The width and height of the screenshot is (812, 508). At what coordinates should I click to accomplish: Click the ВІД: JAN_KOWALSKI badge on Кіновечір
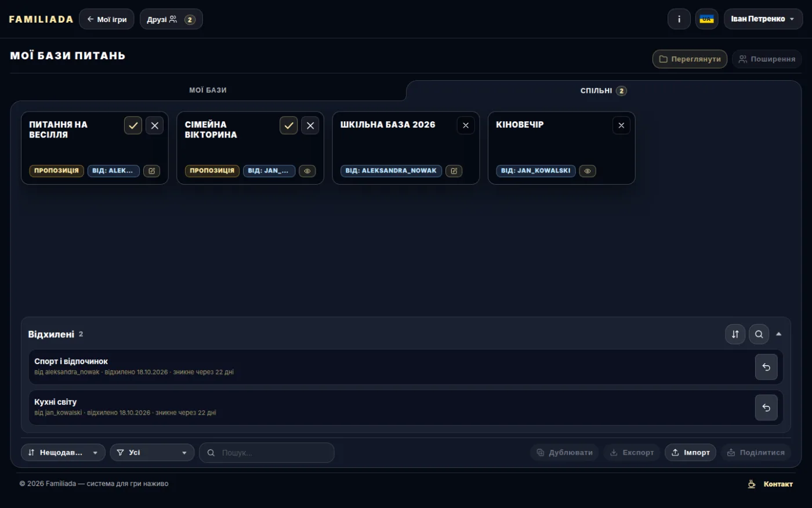click(536, 171)
